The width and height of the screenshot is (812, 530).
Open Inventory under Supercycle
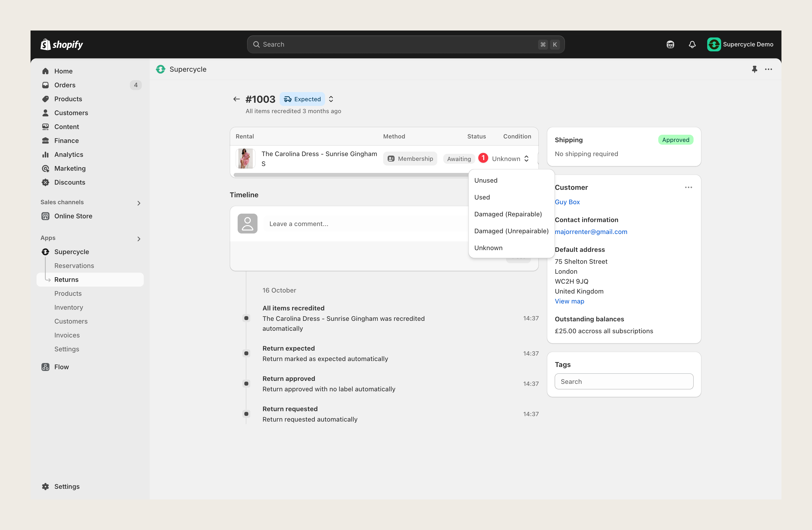coord(69,307)
